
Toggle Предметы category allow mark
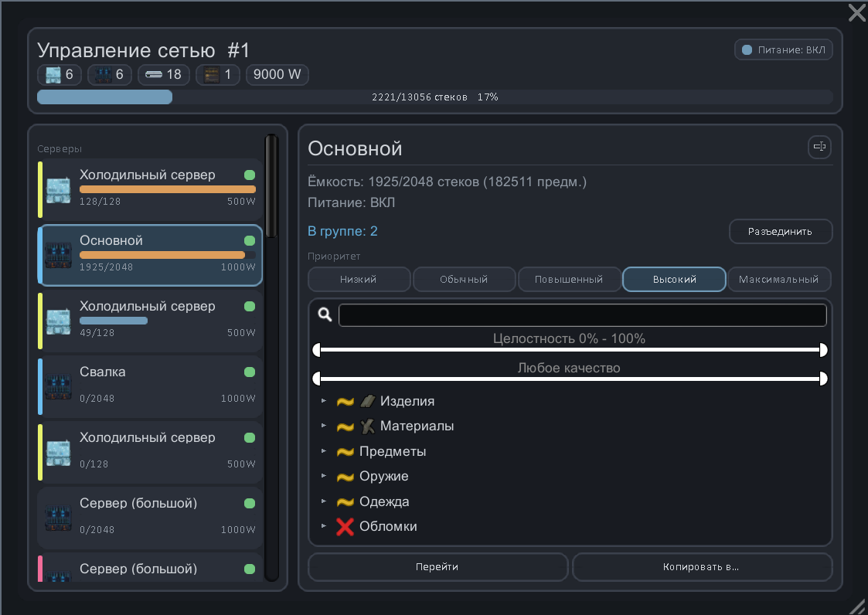pyautogui.click(x=345, y=452)
